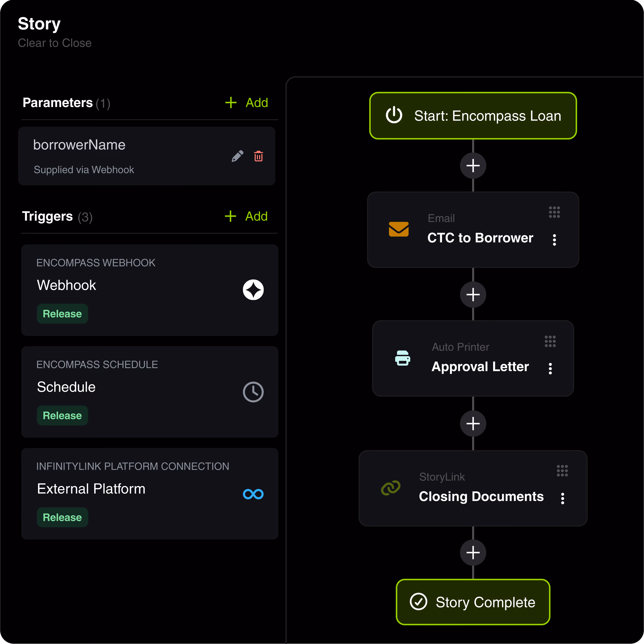This screenshot has width=644, height=644.
Task: Select the Start: Encompass Loan node
Action: coord(473,116)
